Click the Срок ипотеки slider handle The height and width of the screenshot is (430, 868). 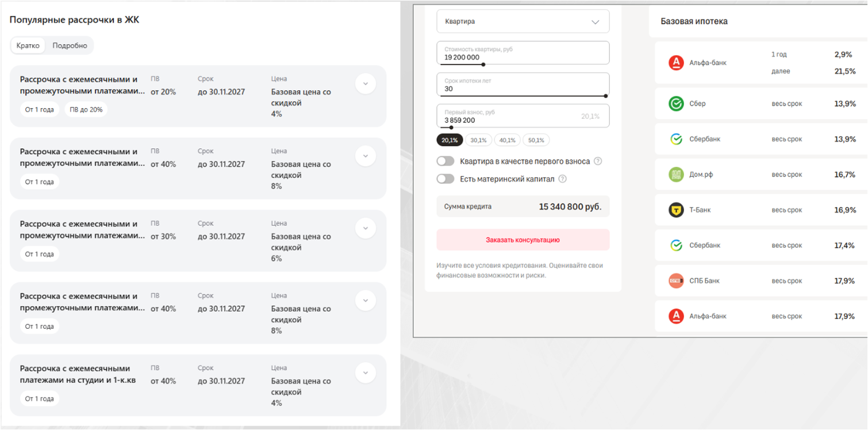[x=606, y=96]
